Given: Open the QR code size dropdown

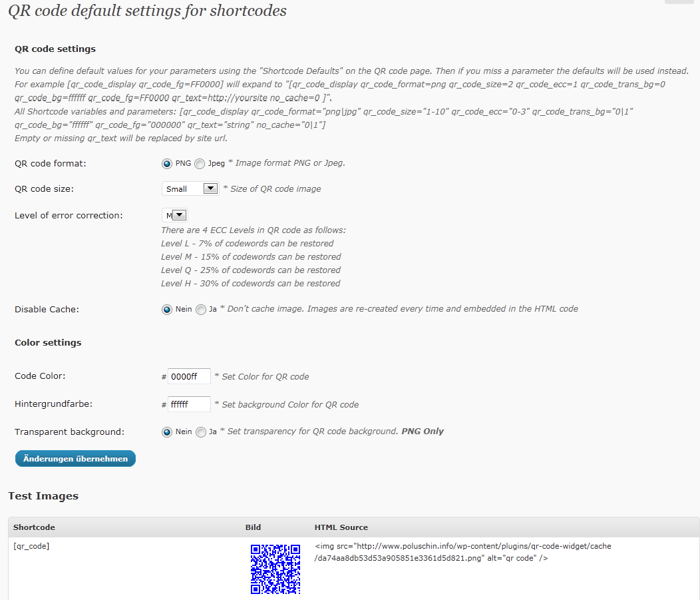Looking at the screenshot, I should [x=190, y=189].
